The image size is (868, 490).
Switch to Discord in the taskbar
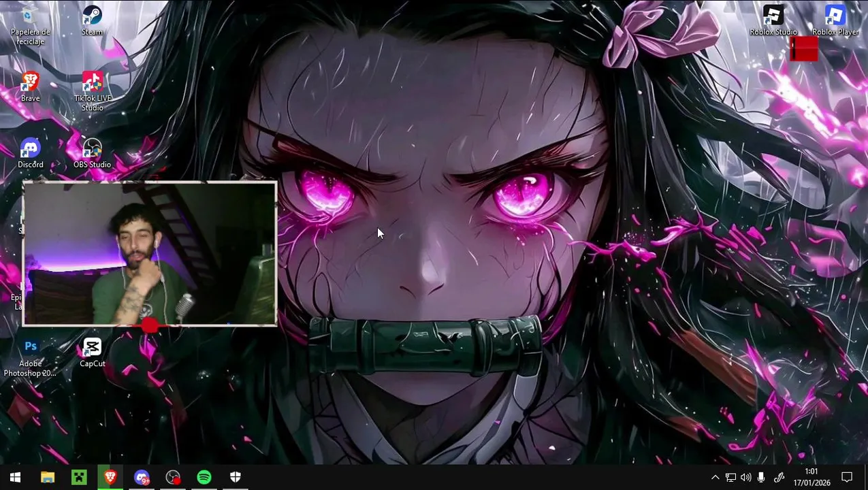[x=142, y=478]
